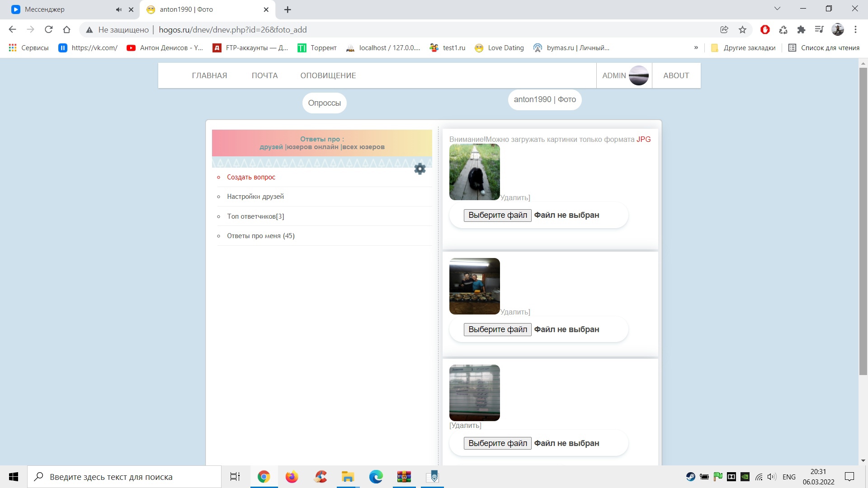Mute the Мессенджер tab audio icon
Screen dimensions: 868x488
click(x=118, y=9)
